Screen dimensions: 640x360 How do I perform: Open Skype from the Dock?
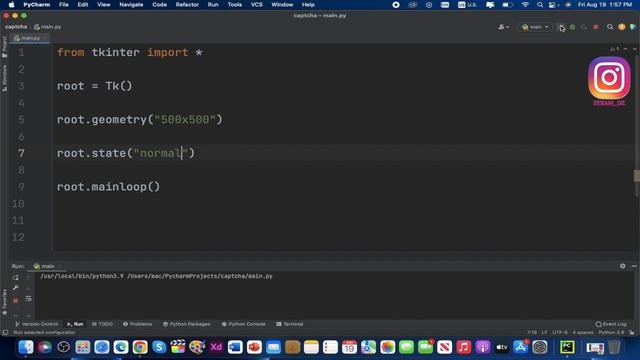click(x=159, y=347)
